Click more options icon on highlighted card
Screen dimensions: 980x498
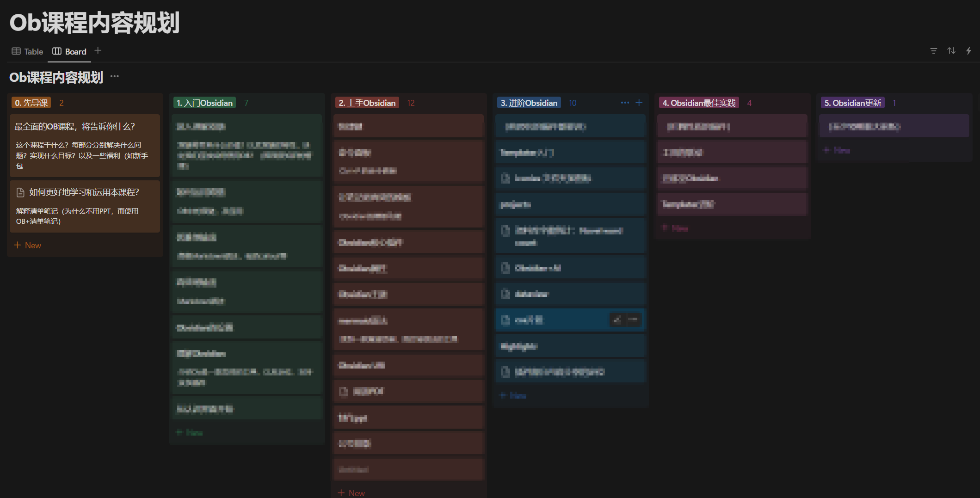633,320
